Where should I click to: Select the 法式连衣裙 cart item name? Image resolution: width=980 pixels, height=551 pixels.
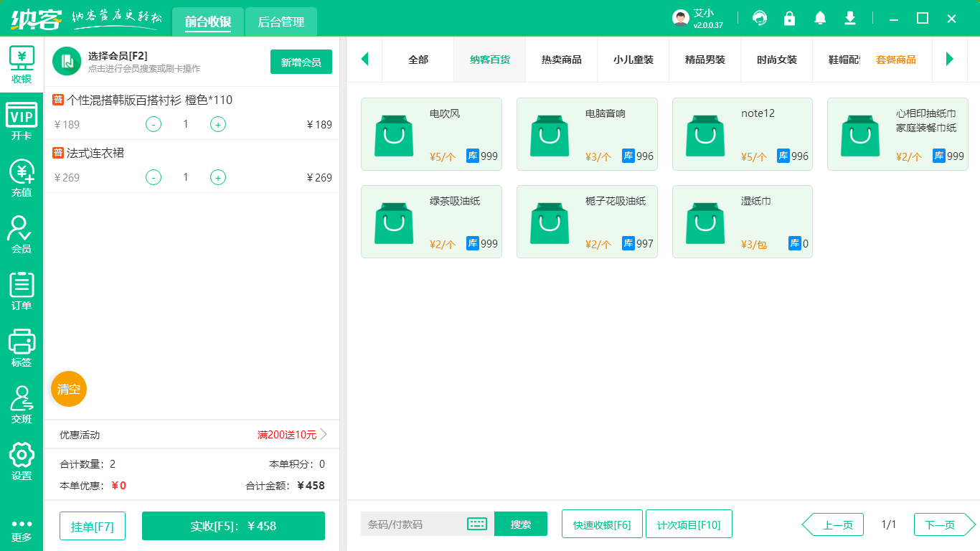click(95, 153)
